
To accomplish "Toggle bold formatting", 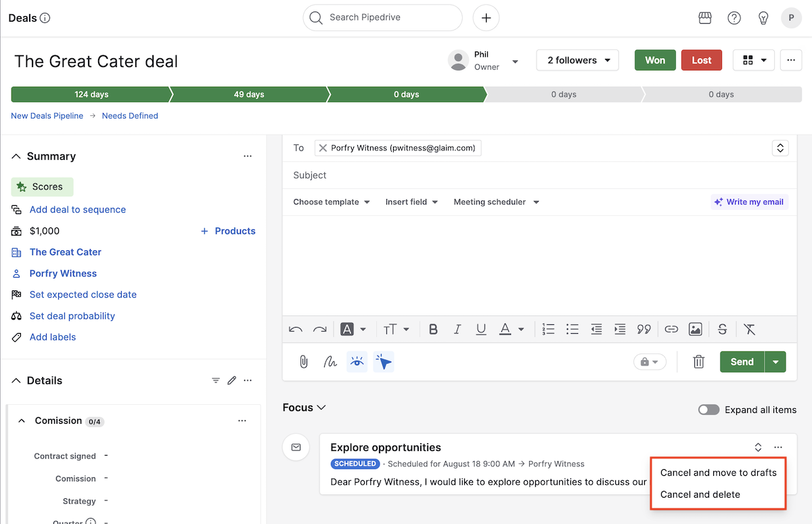I will pyautogui.click(x=434, y=330).
